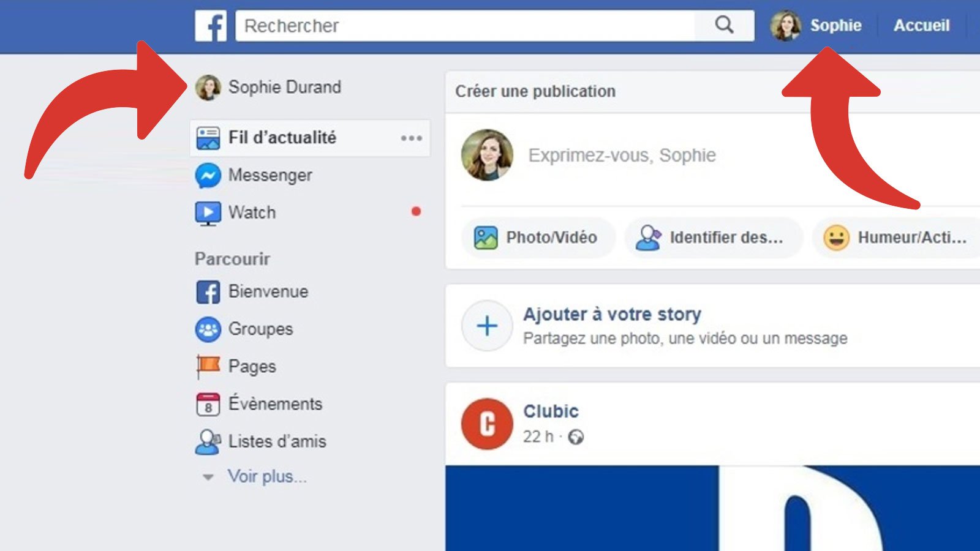Open the Fil d'actualité options via three dots
980x551 pixels.
(410, 138)
